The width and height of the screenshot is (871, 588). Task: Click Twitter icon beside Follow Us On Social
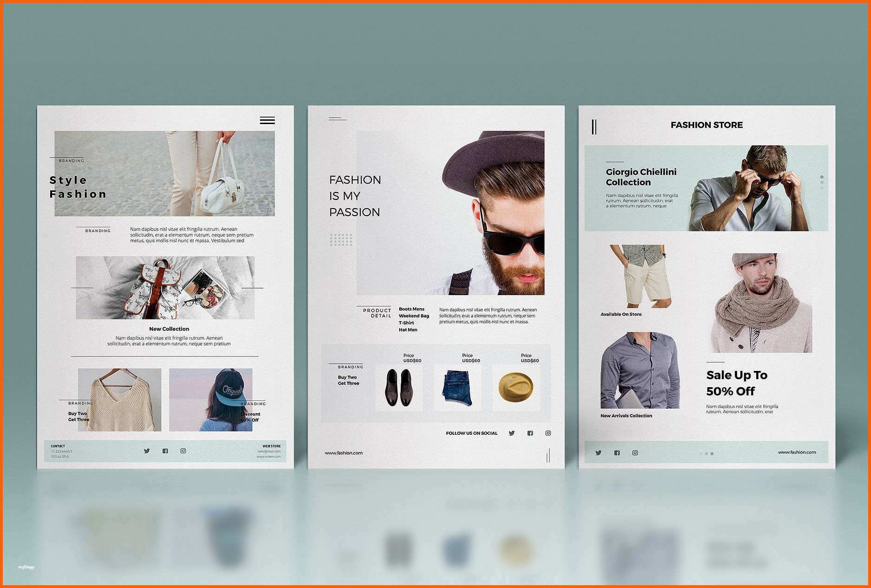[x=512, y=433]
